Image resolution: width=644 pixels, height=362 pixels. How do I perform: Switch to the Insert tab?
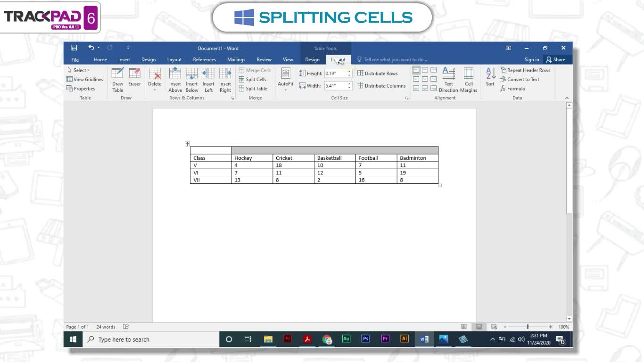click(124, 59)
